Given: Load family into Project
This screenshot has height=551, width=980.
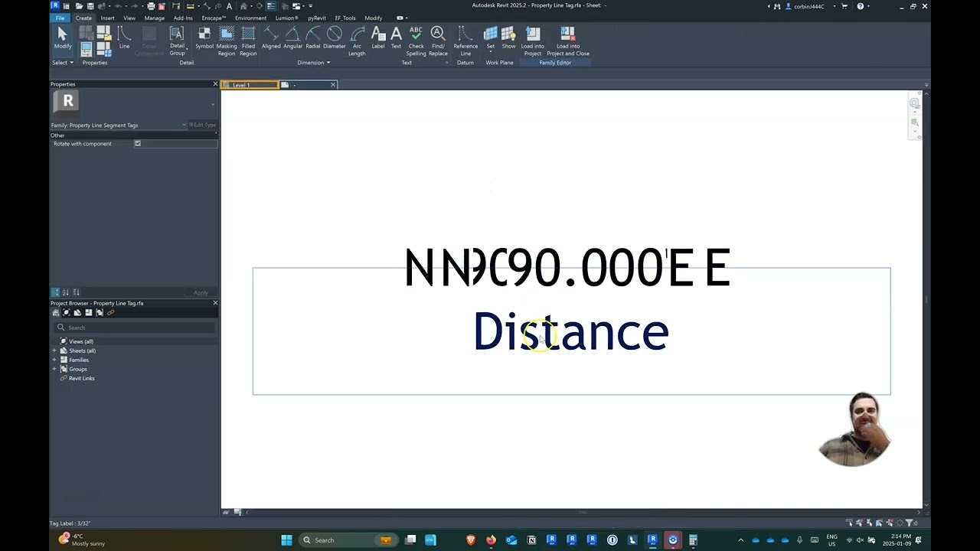Looking at the screenshot, I should (533, 41).
